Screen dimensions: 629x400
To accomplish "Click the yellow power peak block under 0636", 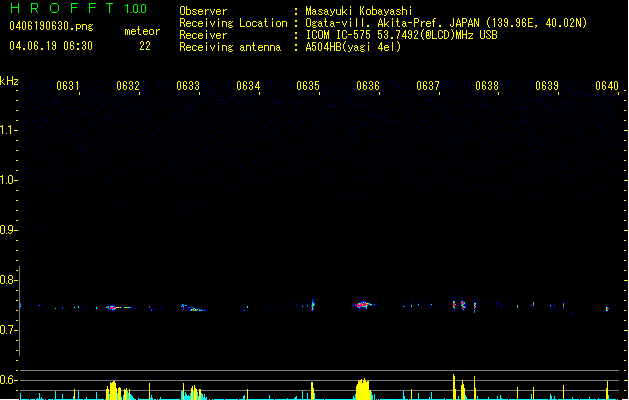I will tap(363, 389).
